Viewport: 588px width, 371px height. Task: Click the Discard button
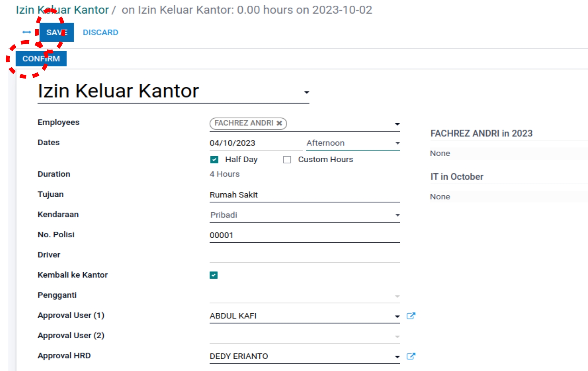coord(100,33)
